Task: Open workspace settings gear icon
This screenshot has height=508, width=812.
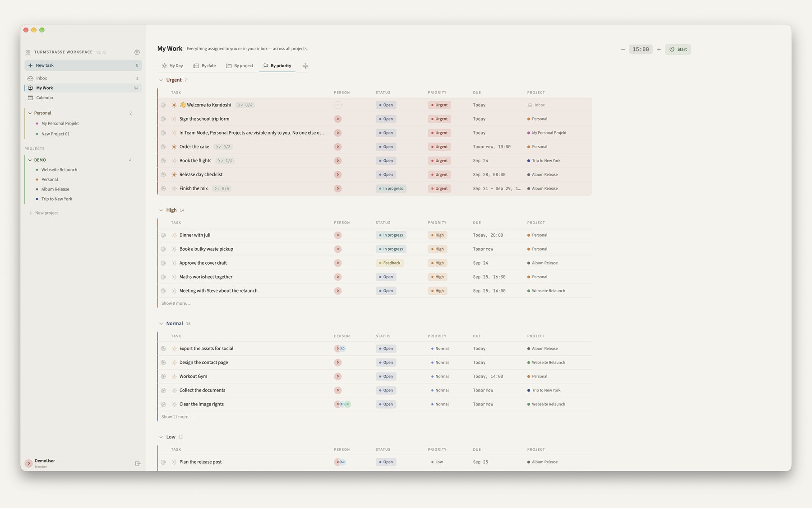Action: click(137, 52)
